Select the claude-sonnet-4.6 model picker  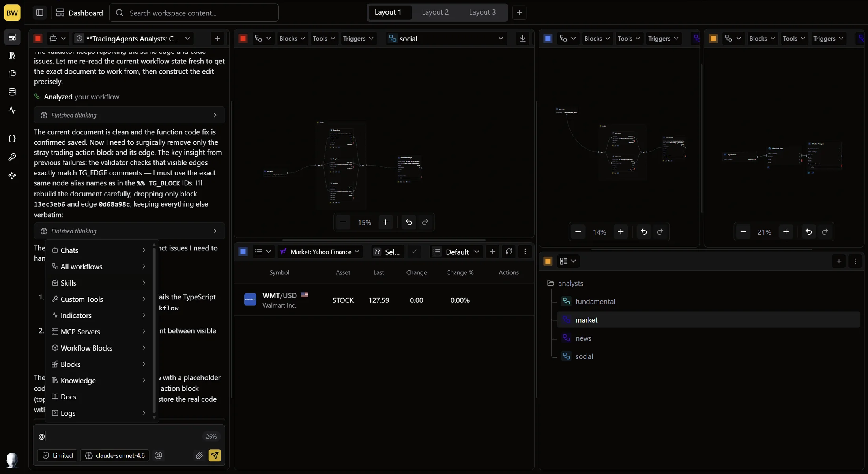point(115,455)
